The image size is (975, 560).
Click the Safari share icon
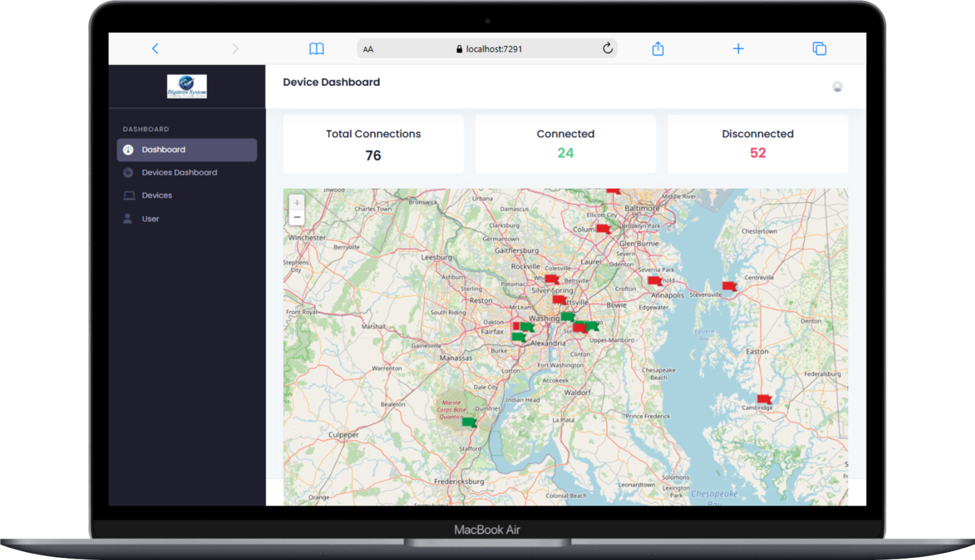pos(658,48)
